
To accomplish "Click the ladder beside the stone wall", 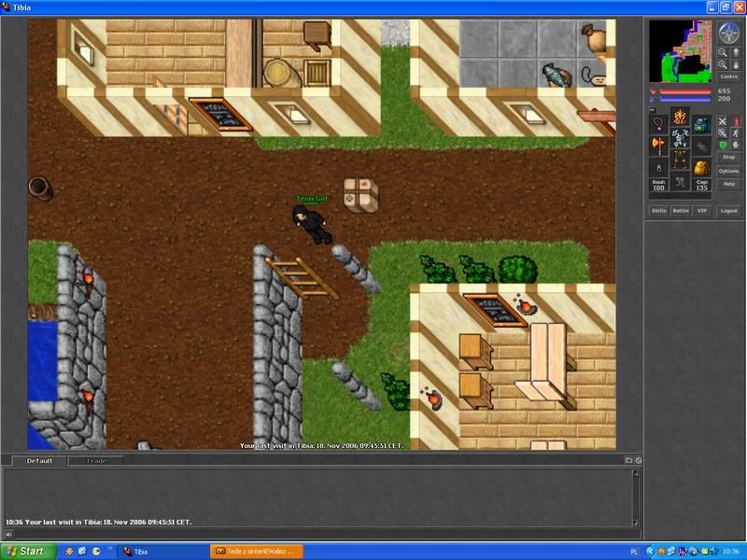I will (302, 278).
